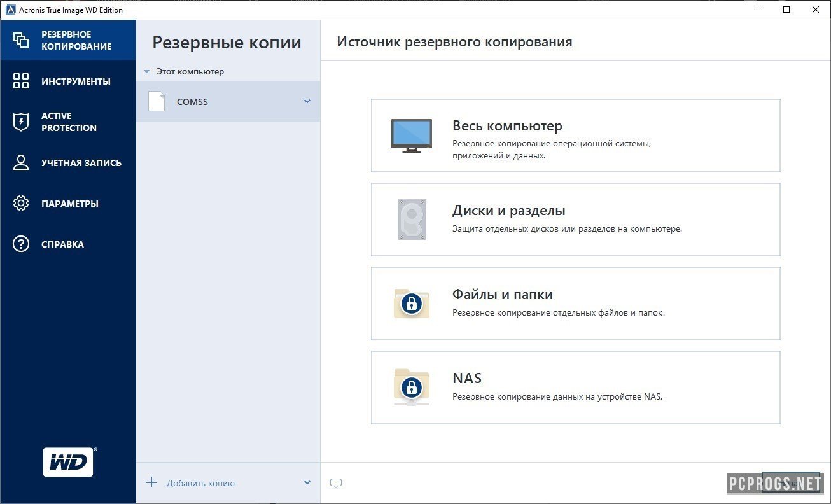
Task: Click the locked folder icon for Файлы и папки
Action: (x=412, y=303)
